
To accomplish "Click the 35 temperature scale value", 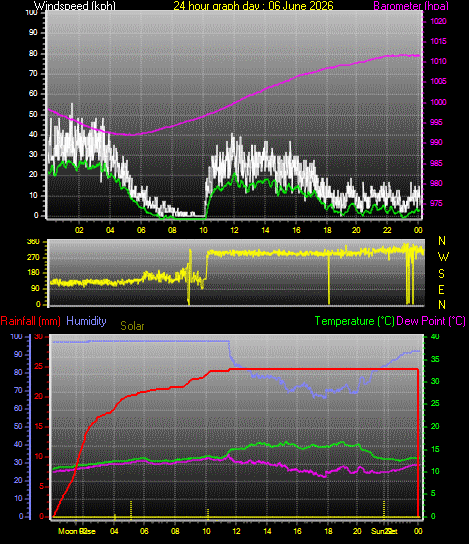I will point(435,359).
